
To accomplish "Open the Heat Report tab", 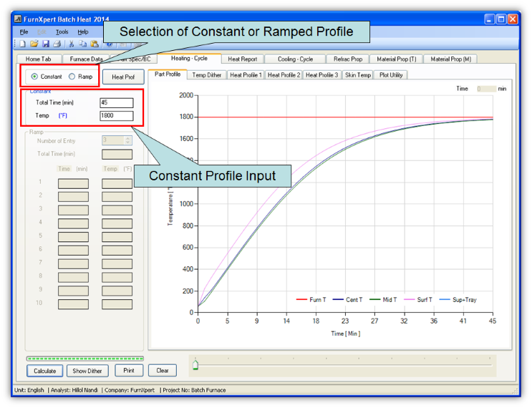I will click(242, 59).
